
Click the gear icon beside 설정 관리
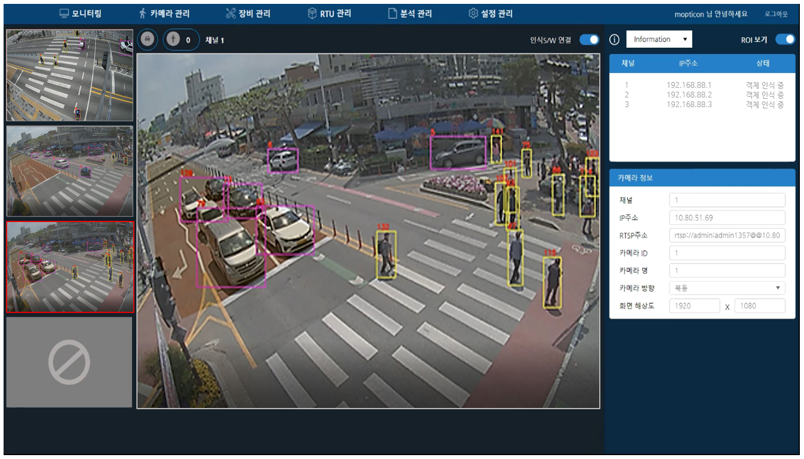coord(473,14)
